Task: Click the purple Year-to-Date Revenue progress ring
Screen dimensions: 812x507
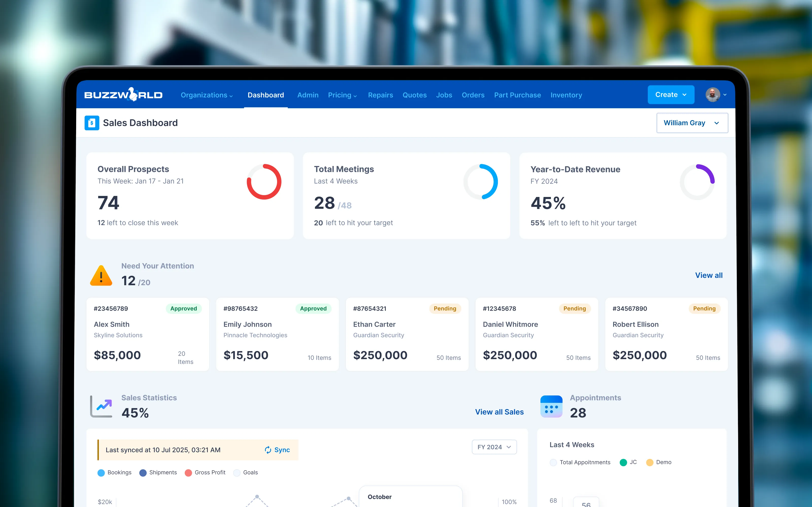Action: (697, 182)
